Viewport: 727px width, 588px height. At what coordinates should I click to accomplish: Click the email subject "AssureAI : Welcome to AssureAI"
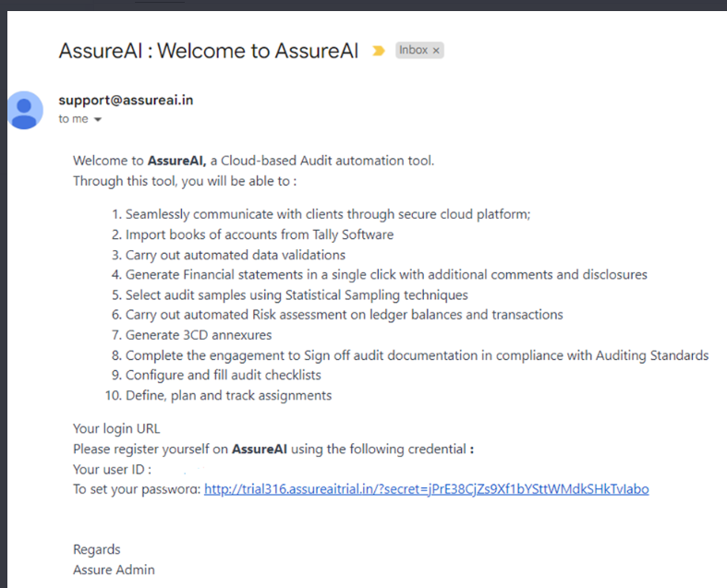208,51
